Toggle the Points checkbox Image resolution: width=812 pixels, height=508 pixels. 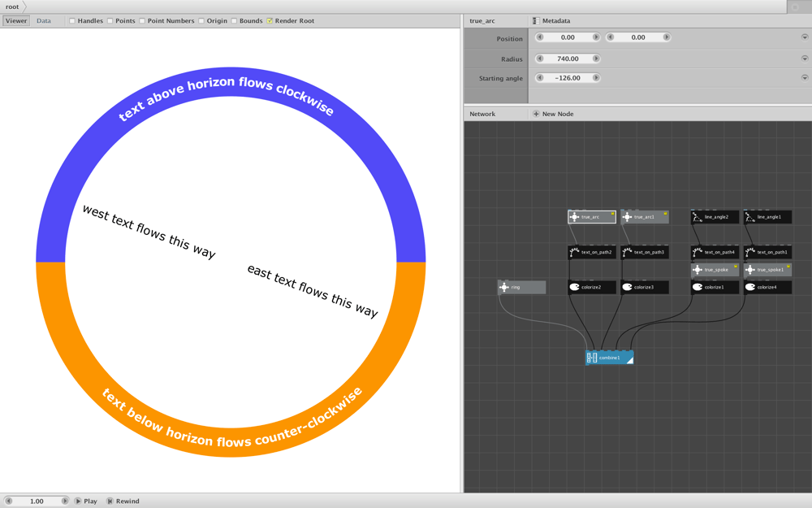(110, 21)
